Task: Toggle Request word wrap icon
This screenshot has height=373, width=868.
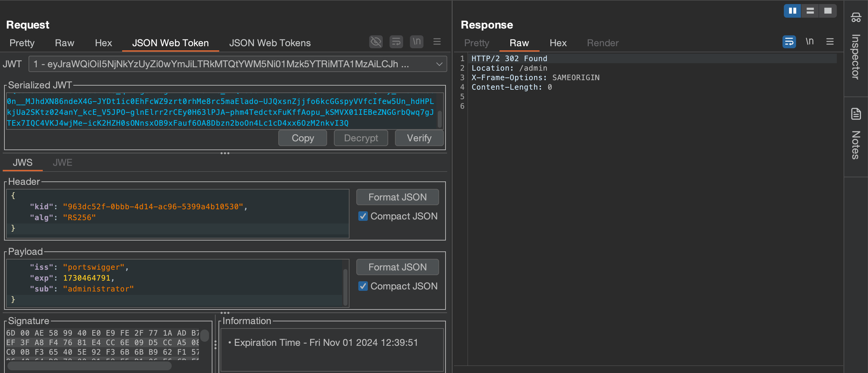Action: point(396,42)
